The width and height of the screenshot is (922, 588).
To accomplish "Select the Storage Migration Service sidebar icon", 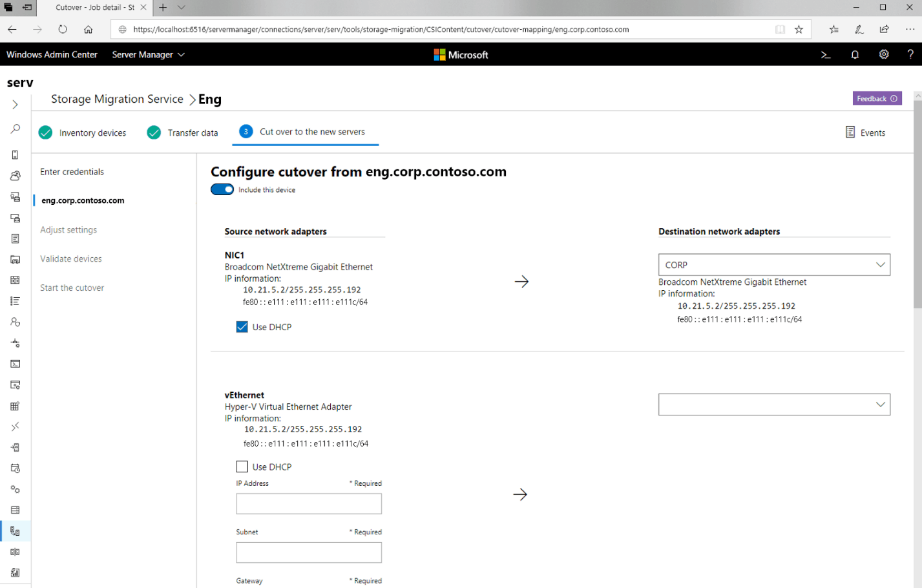I will [x=15, y=531].
